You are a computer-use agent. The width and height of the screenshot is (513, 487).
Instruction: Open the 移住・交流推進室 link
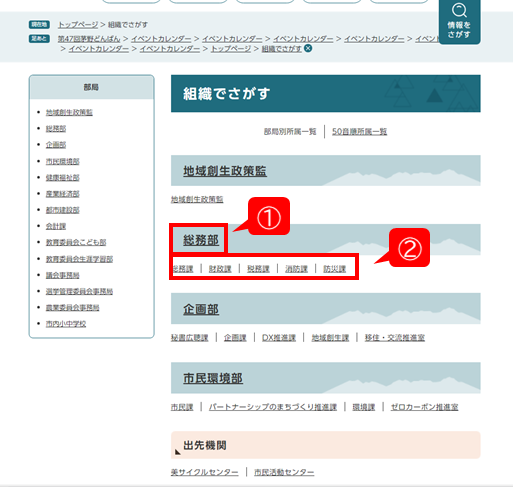coord(395,338)
